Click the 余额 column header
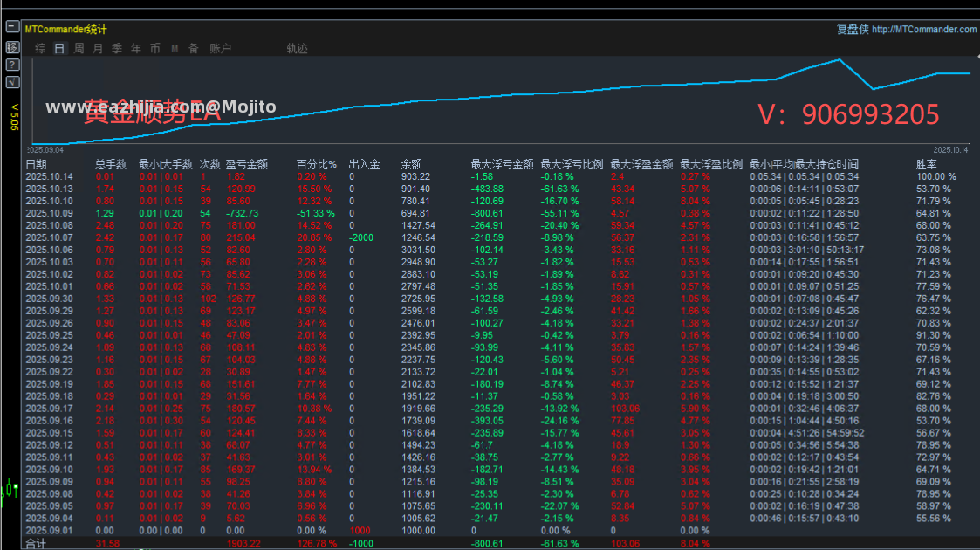Viewport: 980px width, 550px height. 411,164
